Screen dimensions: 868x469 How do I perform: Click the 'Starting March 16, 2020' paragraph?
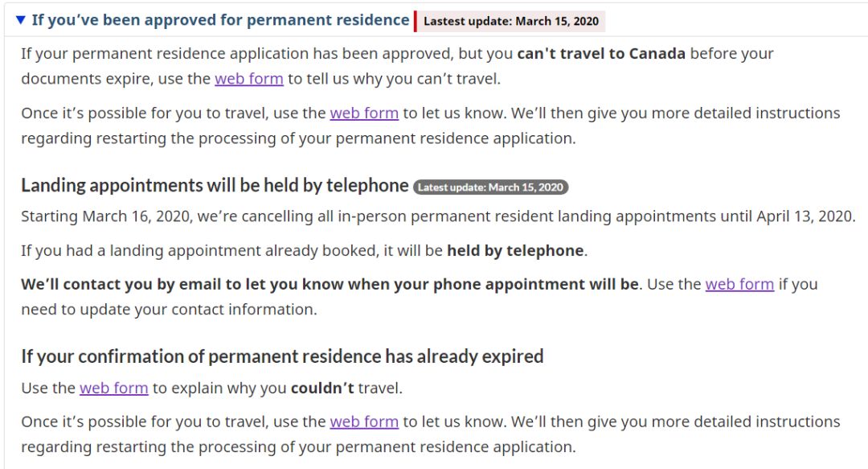(x=439, y=216)
